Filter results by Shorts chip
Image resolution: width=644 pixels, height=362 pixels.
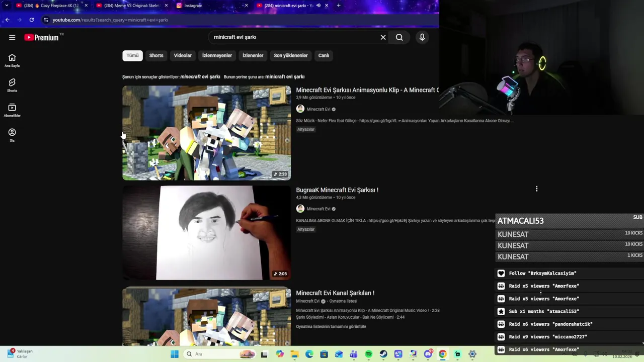[156, 55]
